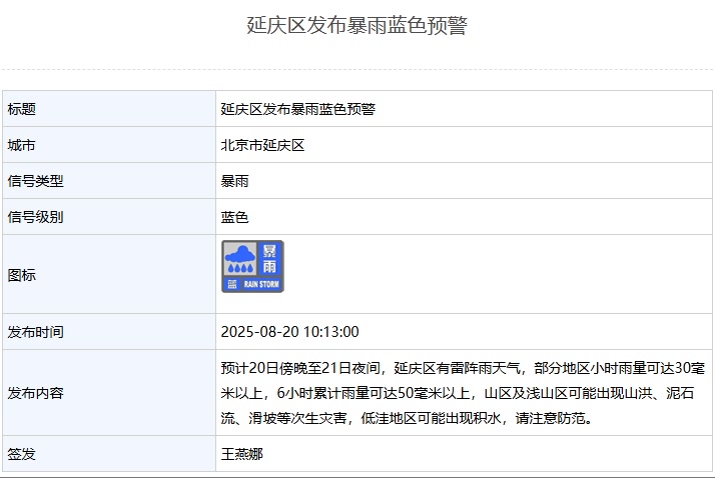Select the 图标 row label

[22, 274]
